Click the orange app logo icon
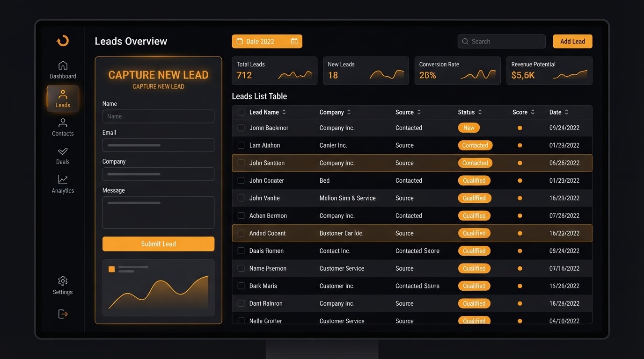Image resolution: width=644 pixels, height=359 pixels. pyautogui.click(x=63, y=41)
